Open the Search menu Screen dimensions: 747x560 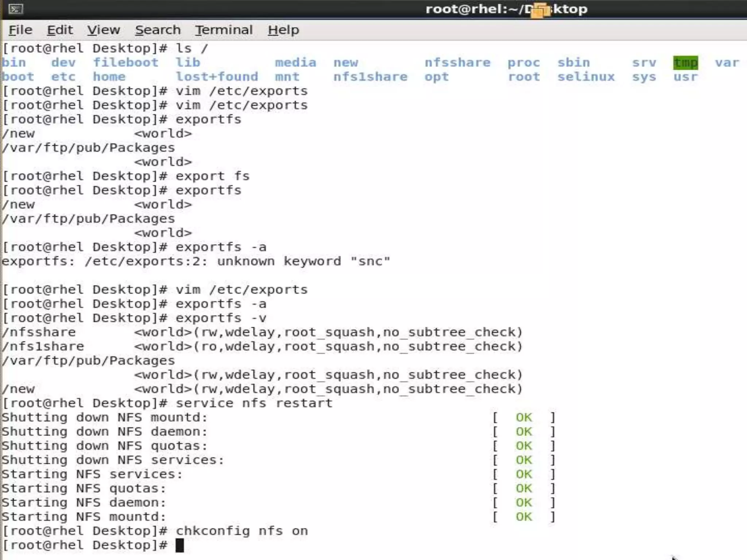(x=158, y=30)
